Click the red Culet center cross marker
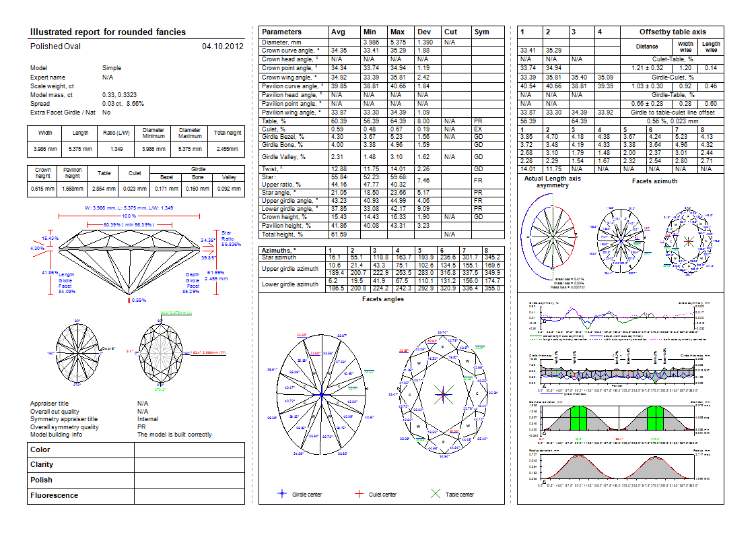The height and width of the screenshot is (535, 756). click(x=359, y=494)
